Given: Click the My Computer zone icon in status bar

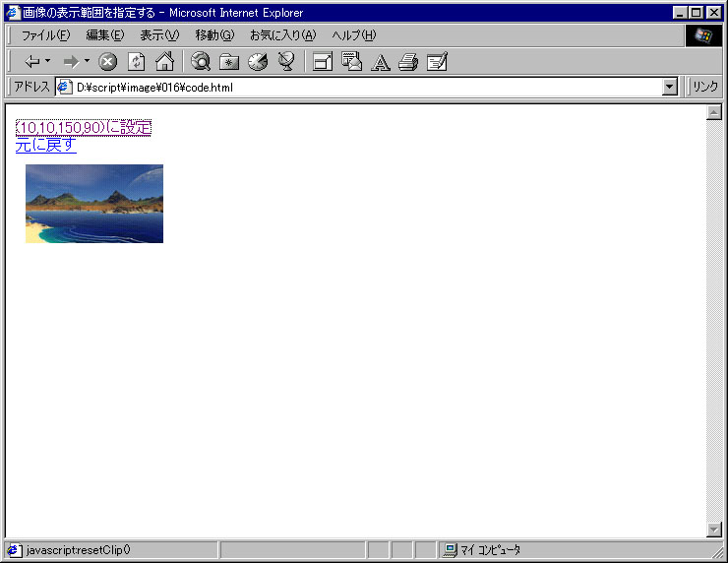Looking at the screenshot, I should click(450, 550).
